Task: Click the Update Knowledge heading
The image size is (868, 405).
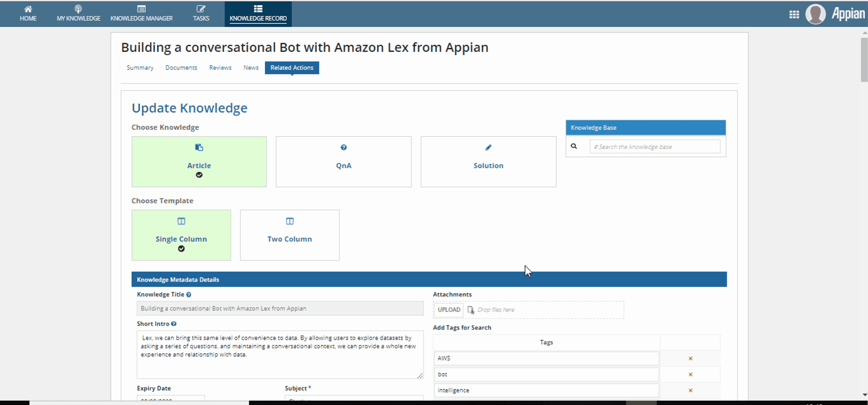Action: (189, 108)
